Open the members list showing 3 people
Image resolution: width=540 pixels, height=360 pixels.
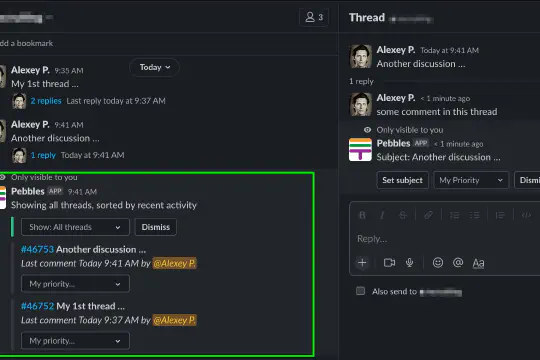pyautogui.click(x=314, y=17)
